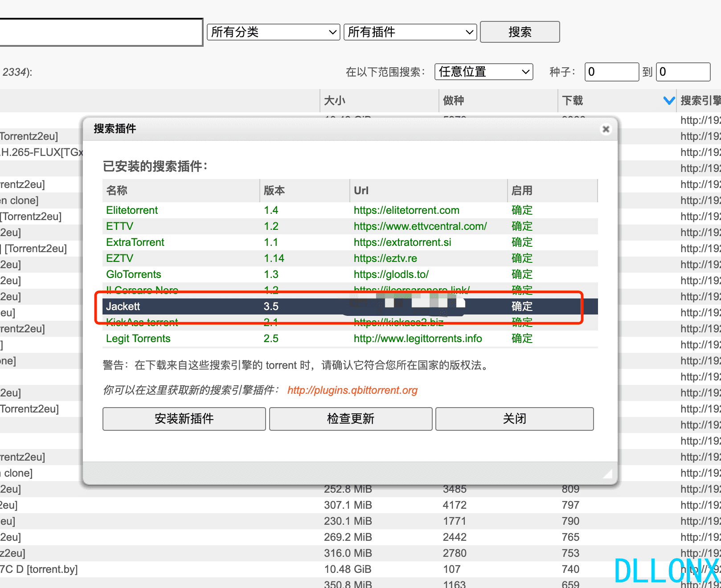
Task: Sort results by 做种 column
Action: click(498, 101)
